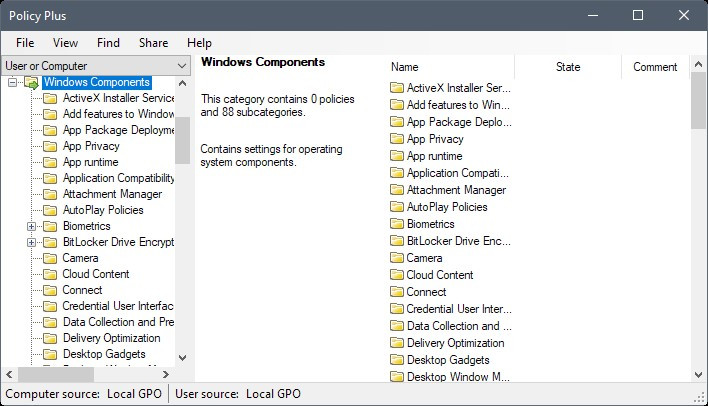Click the Windows Components folder icon in tree

[32, 83]
